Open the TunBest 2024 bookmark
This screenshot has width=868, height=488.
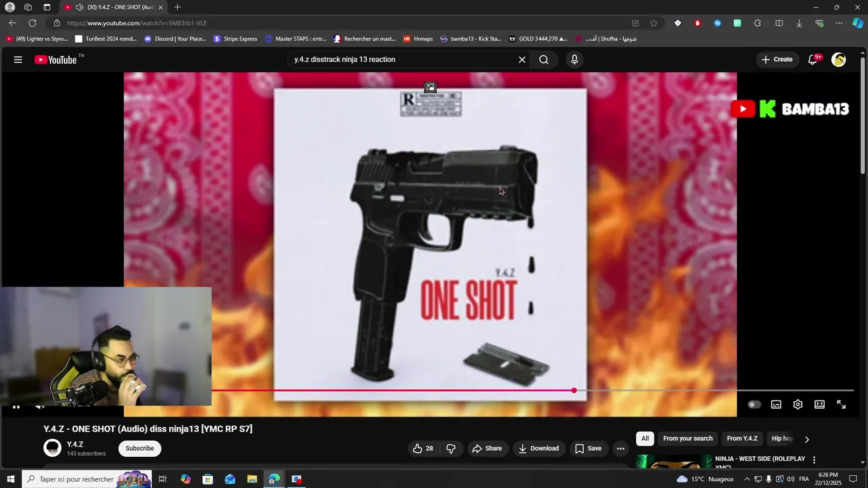click(106, 39)
